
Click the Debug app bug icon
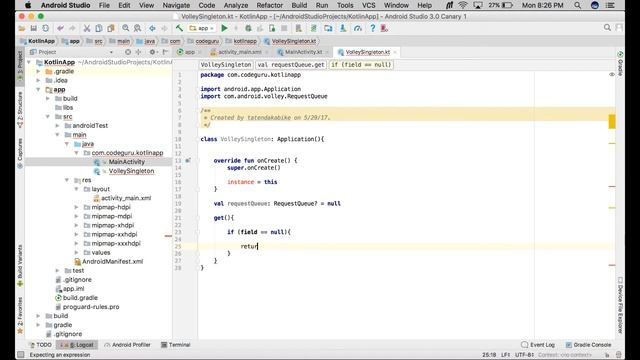(x=248, y=28)
